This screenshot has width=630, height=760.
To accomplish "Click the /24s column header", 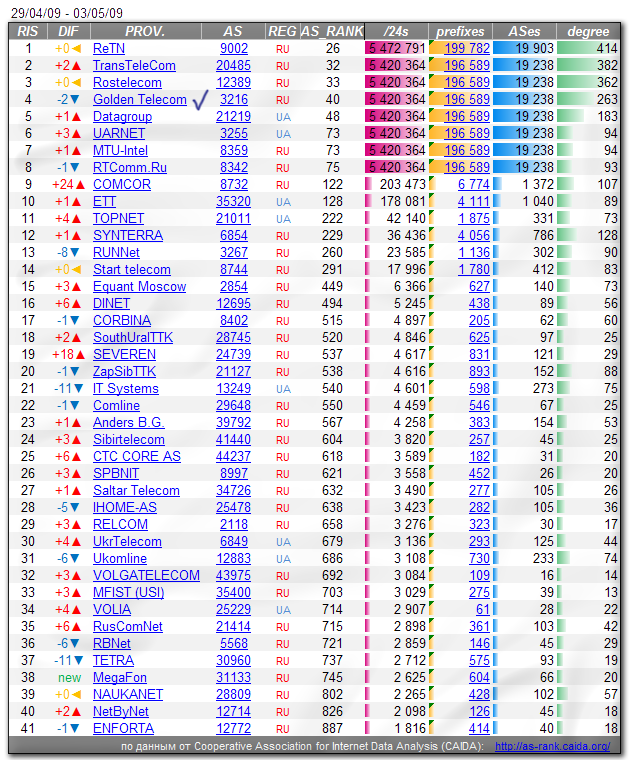I will click(x=396, y=31).
